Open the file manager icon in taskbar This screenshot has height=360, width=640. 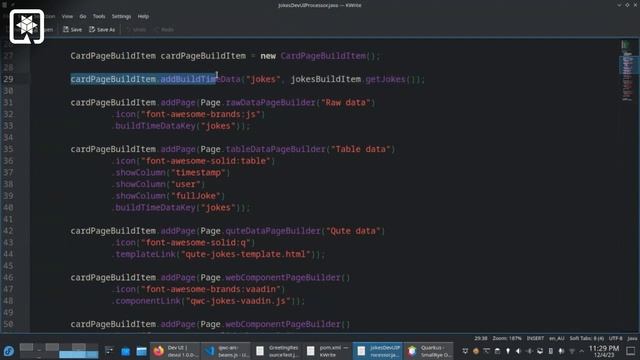(x=141, y=351)
